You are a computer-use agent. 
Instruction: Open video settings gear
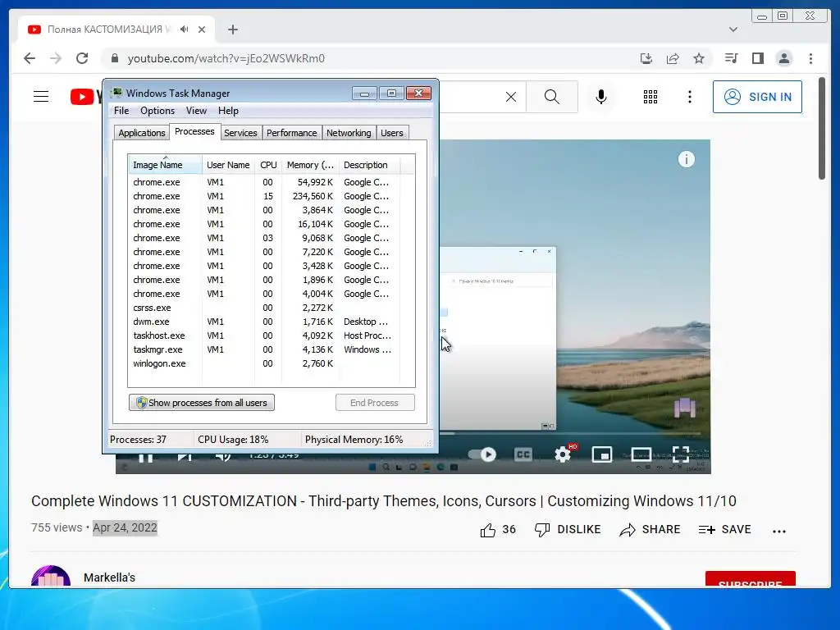click(x=563, y=454)
